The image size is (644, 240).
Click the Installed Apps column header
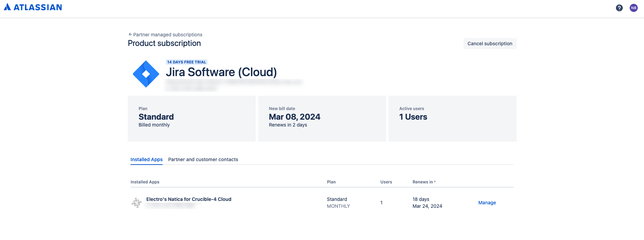pyautogui.click(x=145, y=182)
